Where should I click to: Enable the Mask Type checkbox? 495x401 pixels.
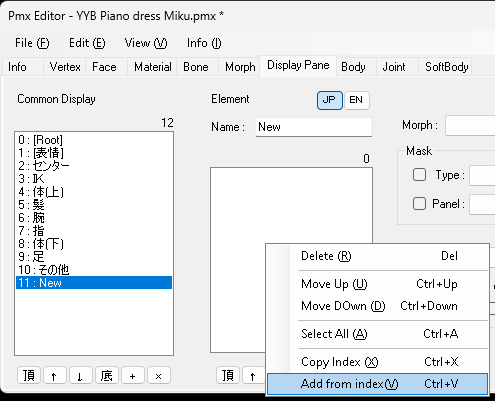pyautogui.click(x=419, y=175)
